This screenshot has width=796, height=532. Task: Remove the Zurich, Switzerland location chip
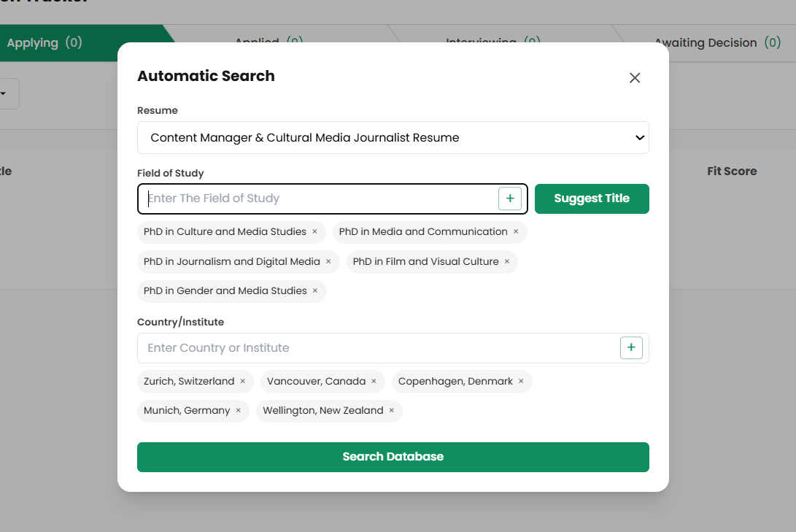point(242,381)
